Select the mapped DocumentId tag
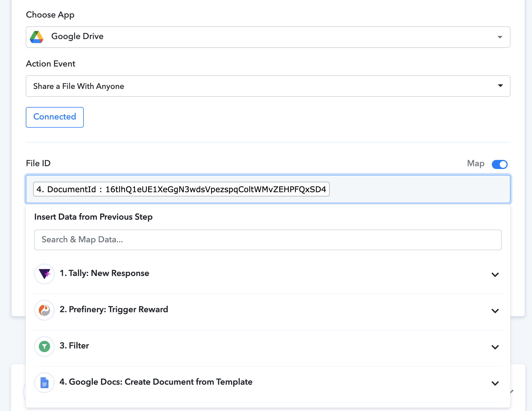532x411 pixels. click(x=181, y=189)
